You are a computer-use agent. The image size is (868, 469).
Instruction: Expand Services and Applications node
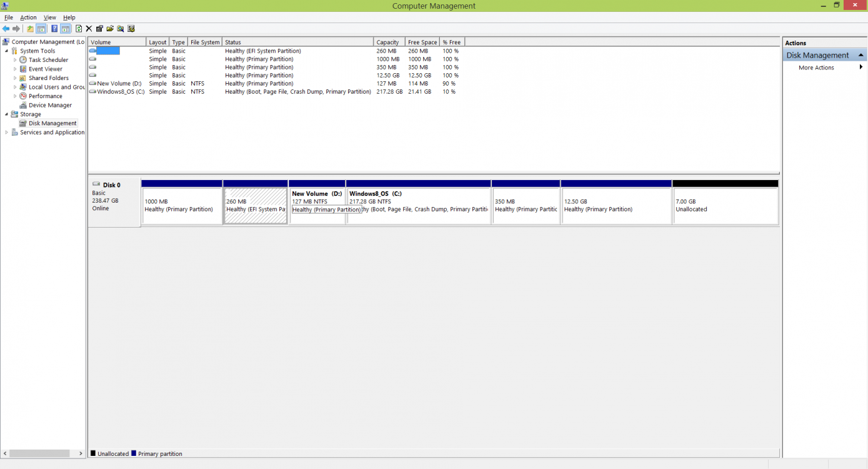[x=6, y=133]
